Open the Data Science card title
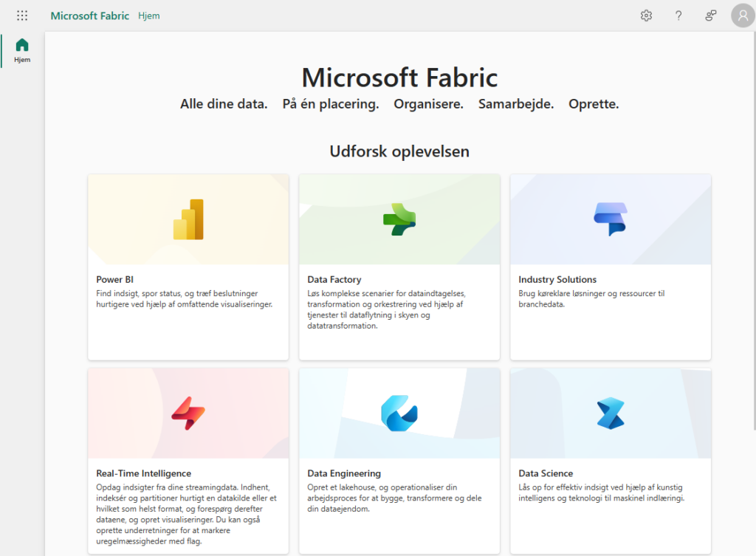756x556 pixels. pyautogui.click(x=546, y=473)
